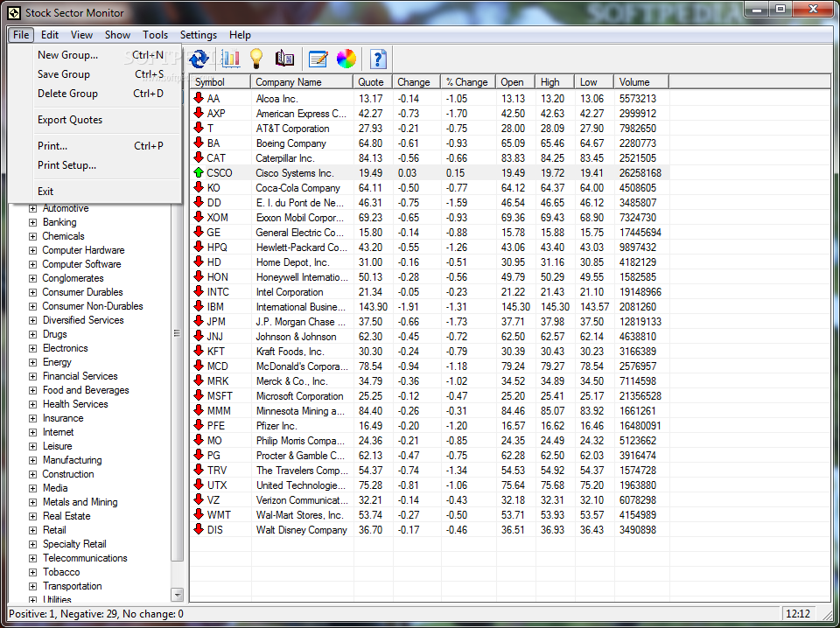This screenshot has height=628, width=840.
Task: Open the Tools menu
Action: tap(156, 35)
